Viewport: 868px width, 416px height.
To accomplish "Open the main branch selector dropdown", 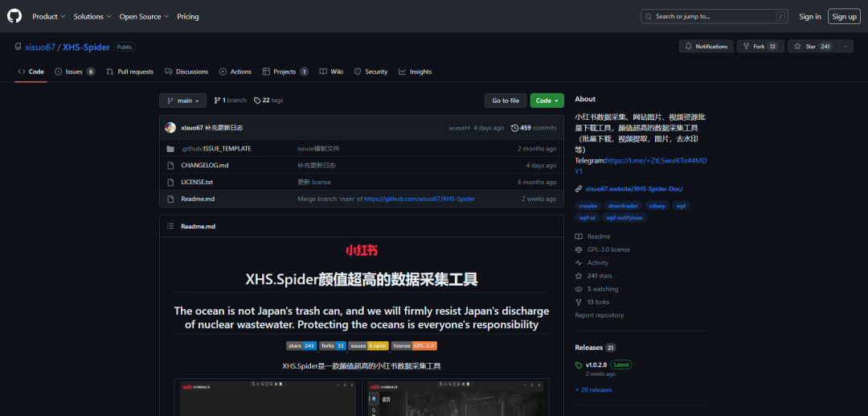I will 182,101.
